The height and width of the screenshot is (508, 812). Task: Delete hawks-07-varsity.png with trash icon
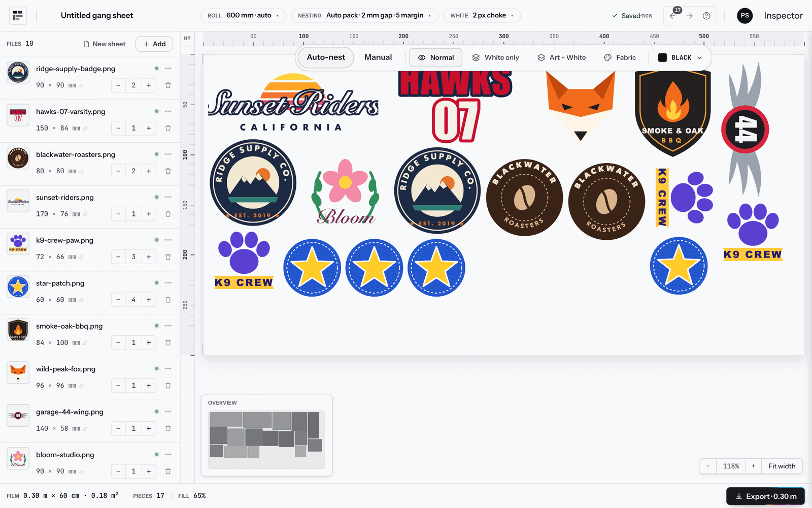(168, 128)
